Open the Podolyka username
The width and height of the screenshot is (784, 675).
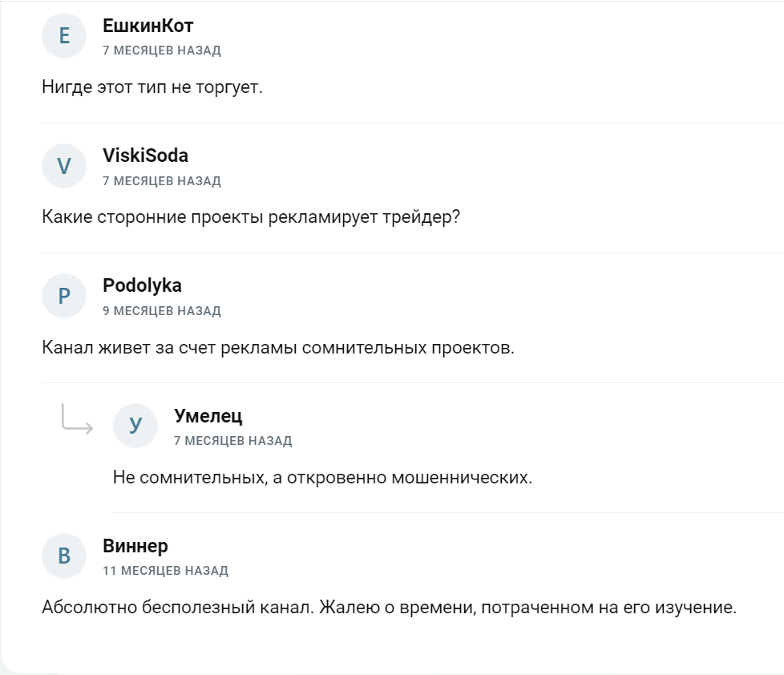tap(142, 285)
